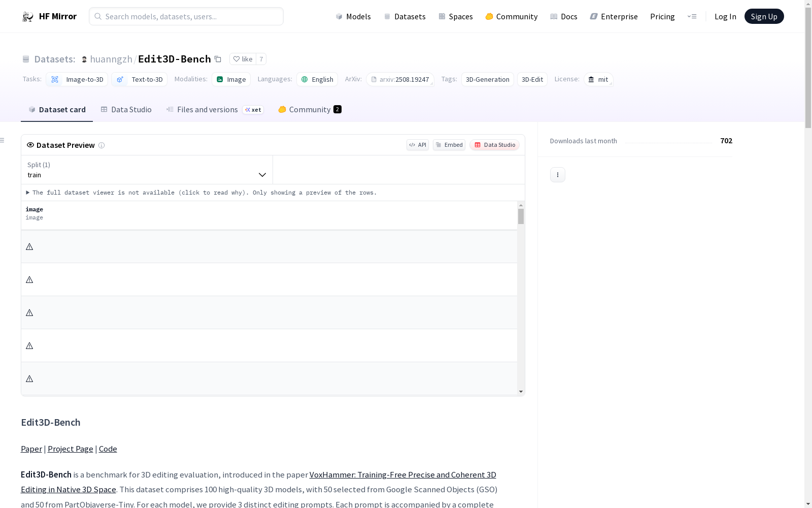Open Datasets in the top navigation

(x=404, y=17)
